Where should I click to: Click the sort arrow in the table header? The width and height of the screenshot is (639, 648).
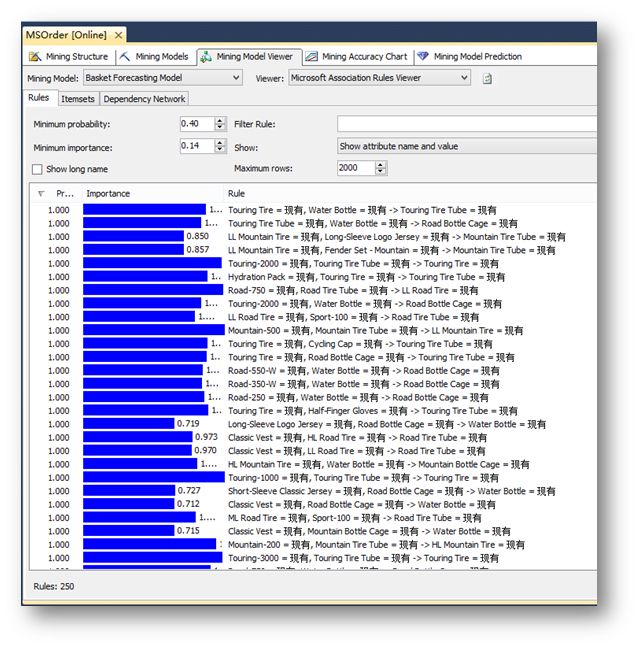point(41,193)
